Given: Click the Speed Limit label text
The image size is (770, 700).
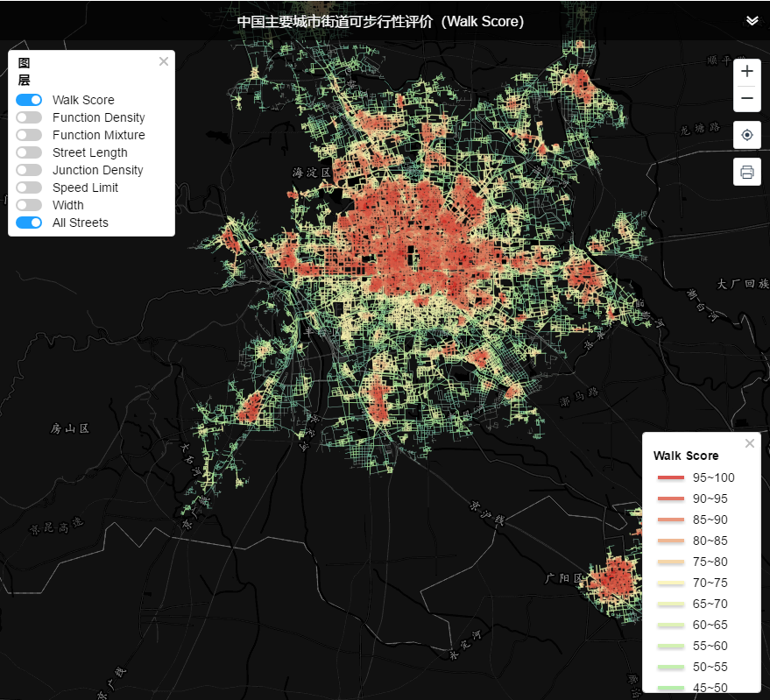Looking at the screenshot, I should point(86,187).
